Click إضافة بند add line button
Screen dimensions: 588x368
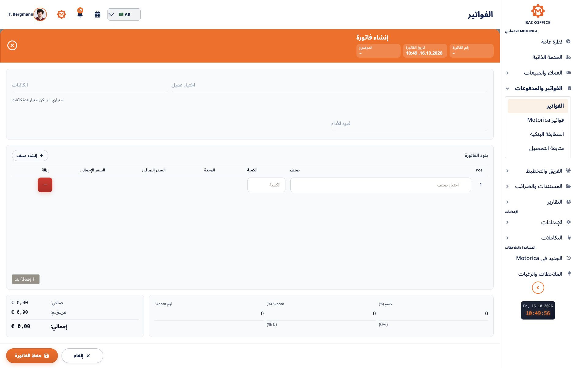(x=26, y=279)
